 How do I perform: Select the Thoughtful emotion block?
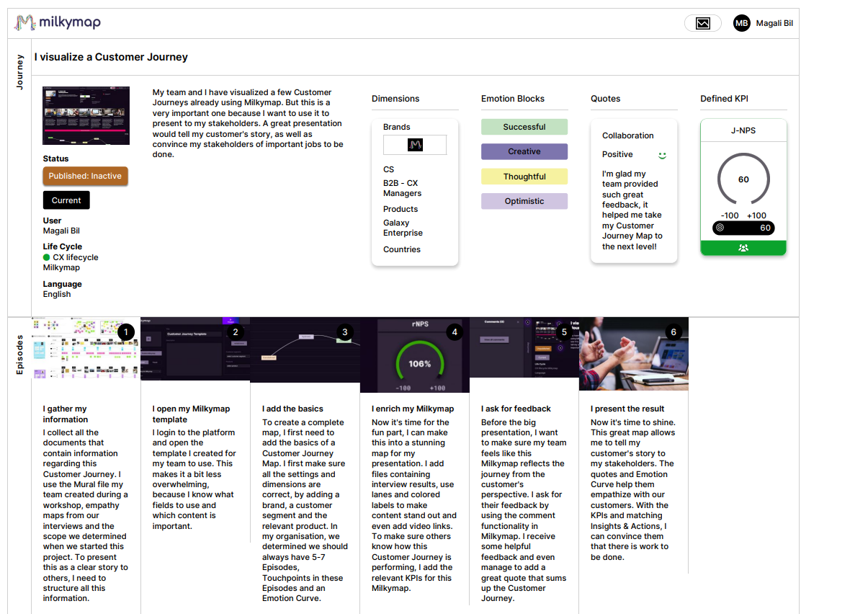tap(524, 177)
